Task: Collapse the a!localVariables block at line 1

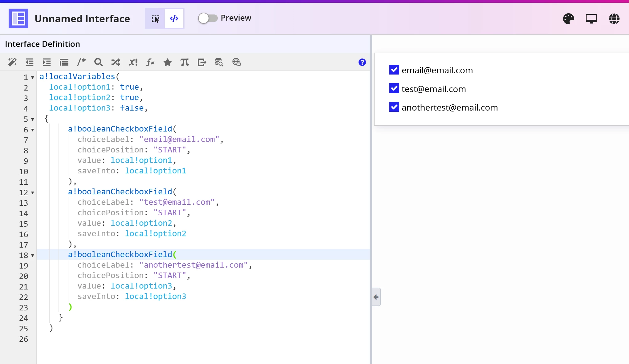Action: (32, 78)
